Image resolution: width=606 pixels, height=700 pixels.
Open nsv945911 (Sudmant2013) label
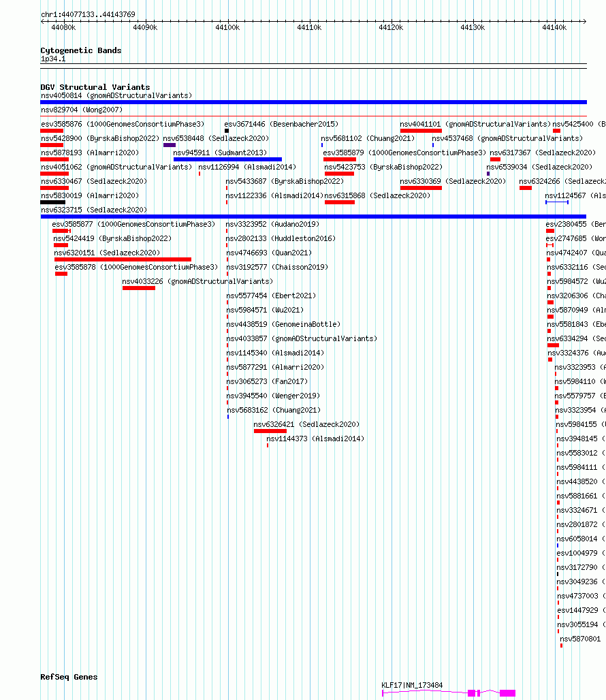click(x=220, y=153)
